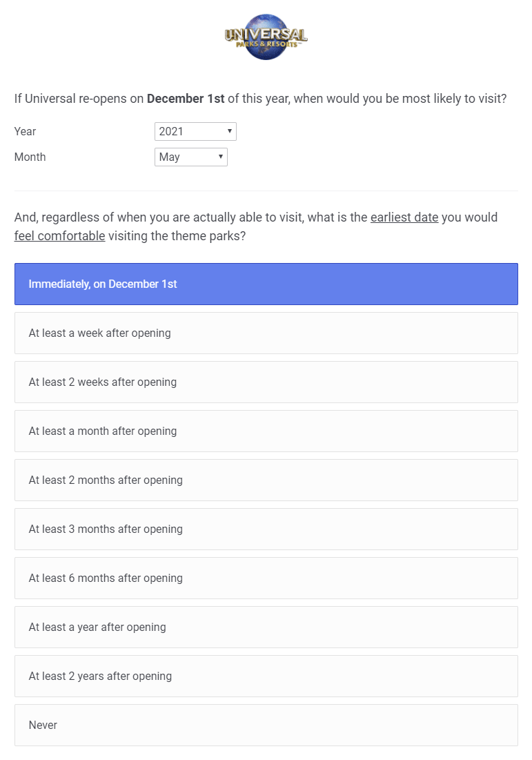The height and width of the screenshot is (760, 532).
Task: Click the bold "December 1st" text
Action: point(186,99)
